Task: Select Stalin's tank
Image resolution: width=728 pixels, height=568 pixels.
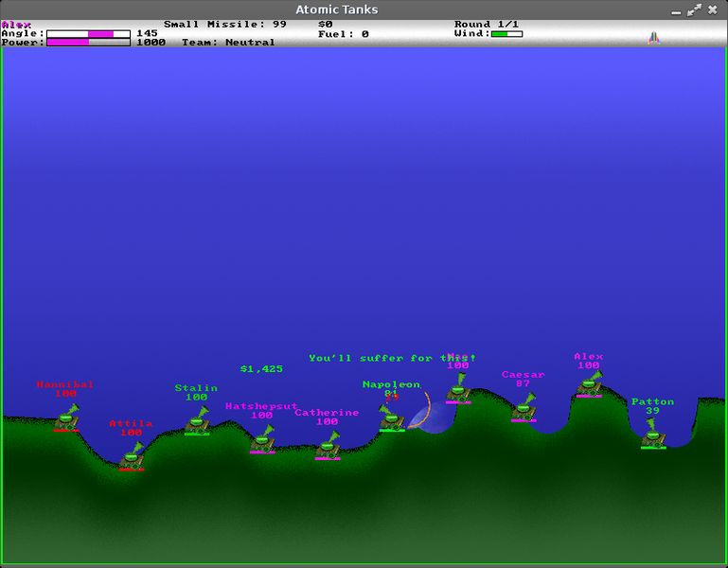Action: [197, 421]
